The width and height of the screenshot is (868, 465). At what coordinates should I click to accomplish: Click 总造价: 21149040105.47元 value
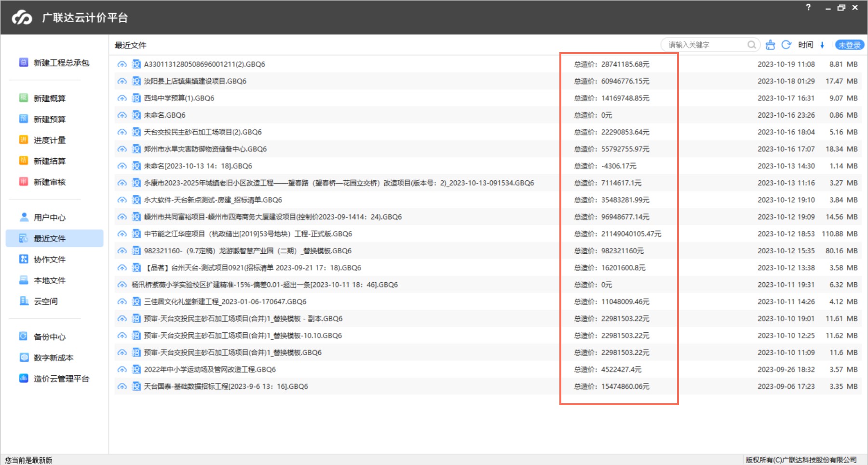(x=618, y=234)
